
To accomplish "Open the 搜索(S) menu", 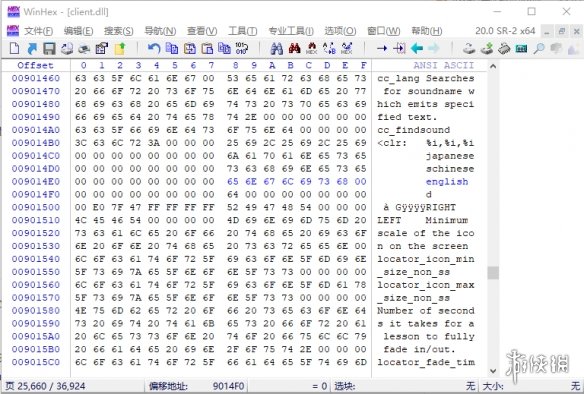I will point(118,31).
